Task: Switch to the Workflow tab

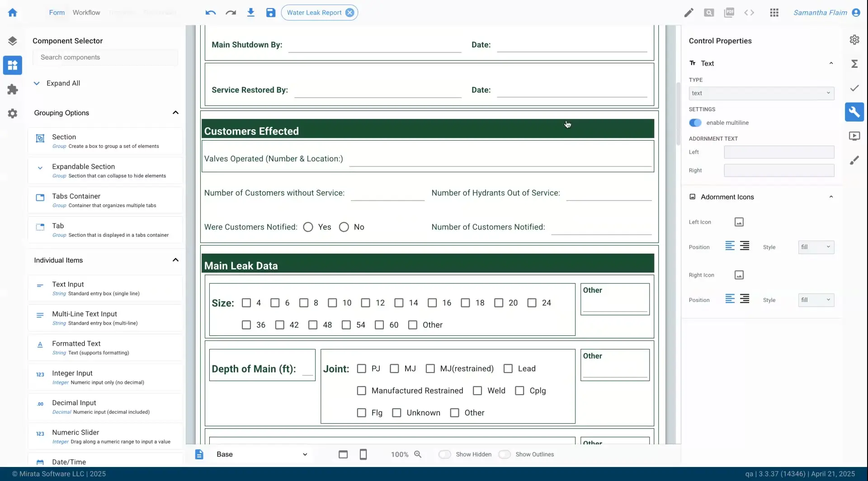Action: tap(86, 12)
